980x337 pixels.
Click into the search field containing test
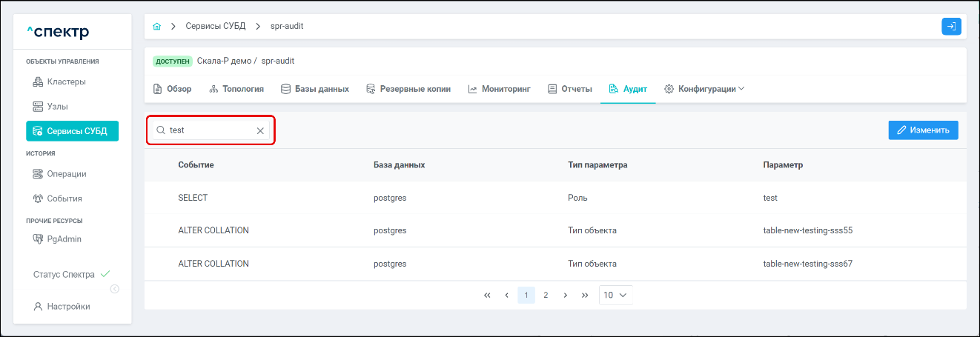tap(208, 130)
